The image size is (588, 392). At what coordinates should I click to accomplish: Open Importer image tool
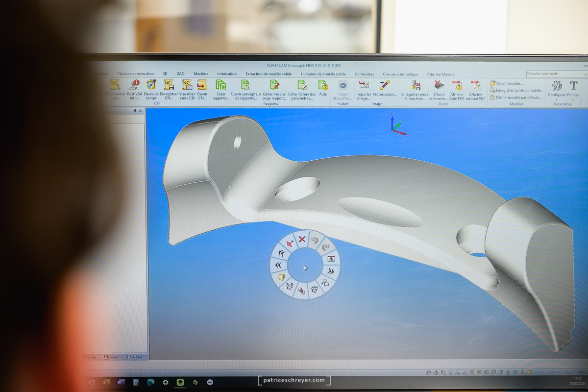point(364,90)
